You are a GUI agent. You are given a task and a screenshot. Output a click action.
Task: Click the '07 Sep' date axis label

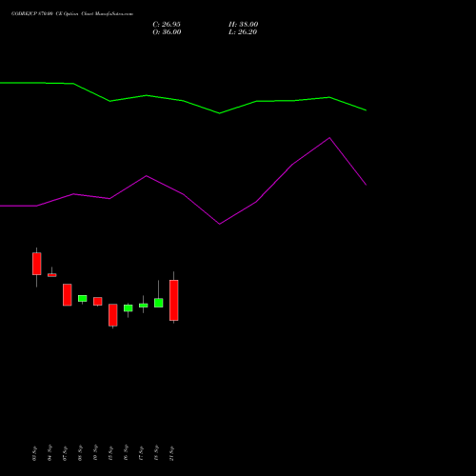[x=65, y=453]
